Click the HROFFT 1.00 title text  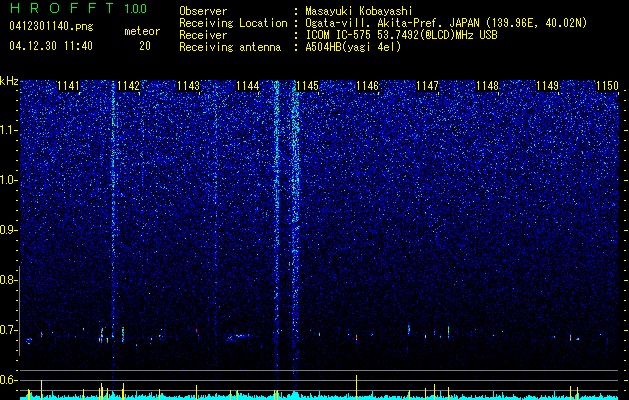78,8
